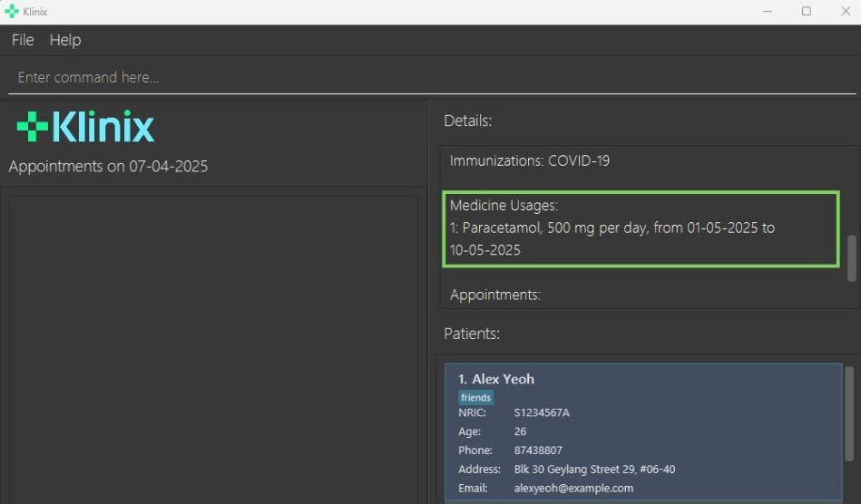Open the File menu

[23, 40]
